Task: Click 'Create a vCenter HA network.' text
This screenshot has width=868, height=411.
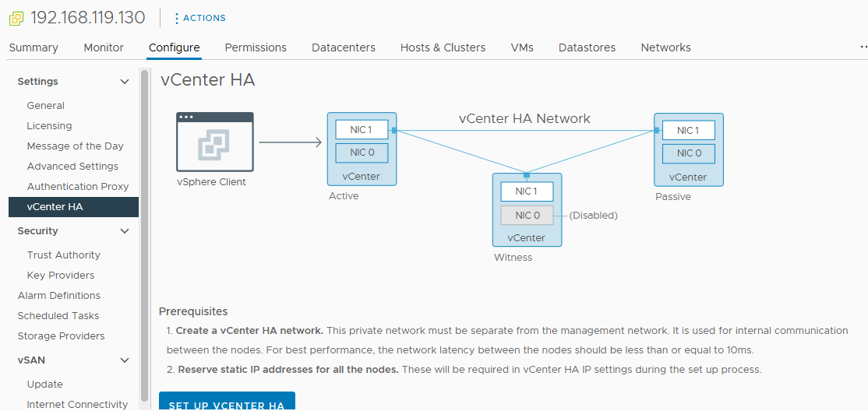Action: 249,331
